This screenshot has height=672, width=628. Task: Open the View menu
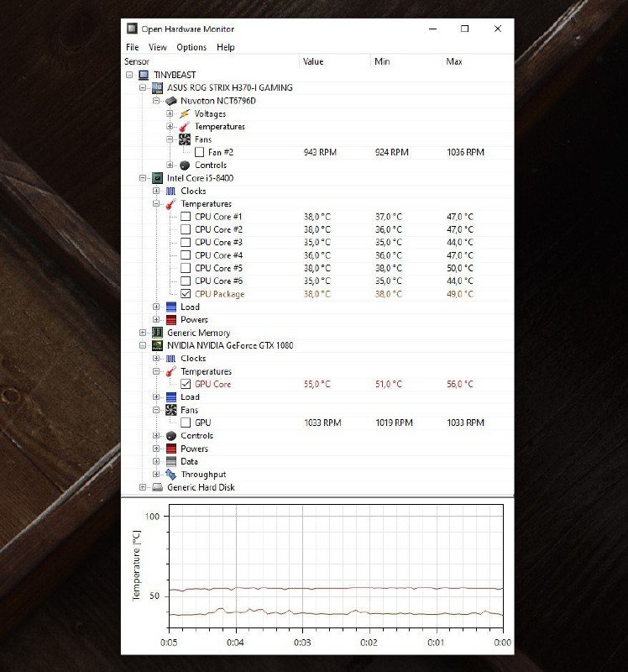(x=157, y=47)
